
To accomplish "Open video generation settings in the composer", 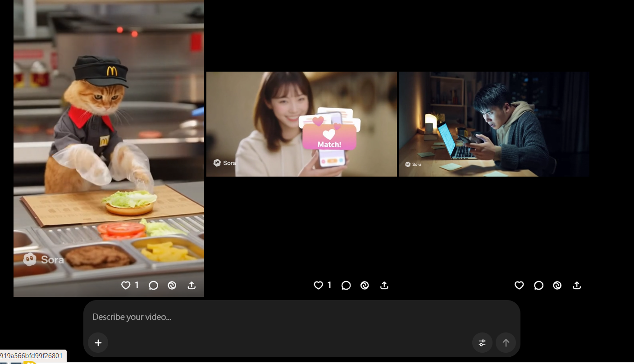I will [482, 343].
